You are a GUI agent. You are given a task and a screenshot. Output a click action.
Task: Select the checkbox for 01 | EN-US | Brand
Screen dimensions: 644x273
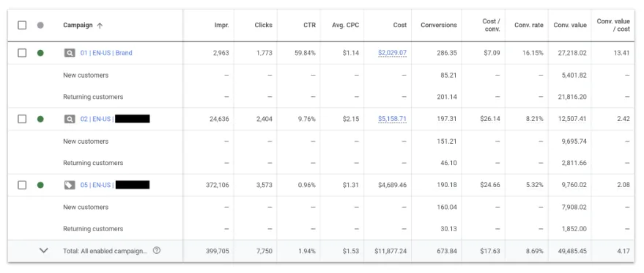(x=22, y=53)
